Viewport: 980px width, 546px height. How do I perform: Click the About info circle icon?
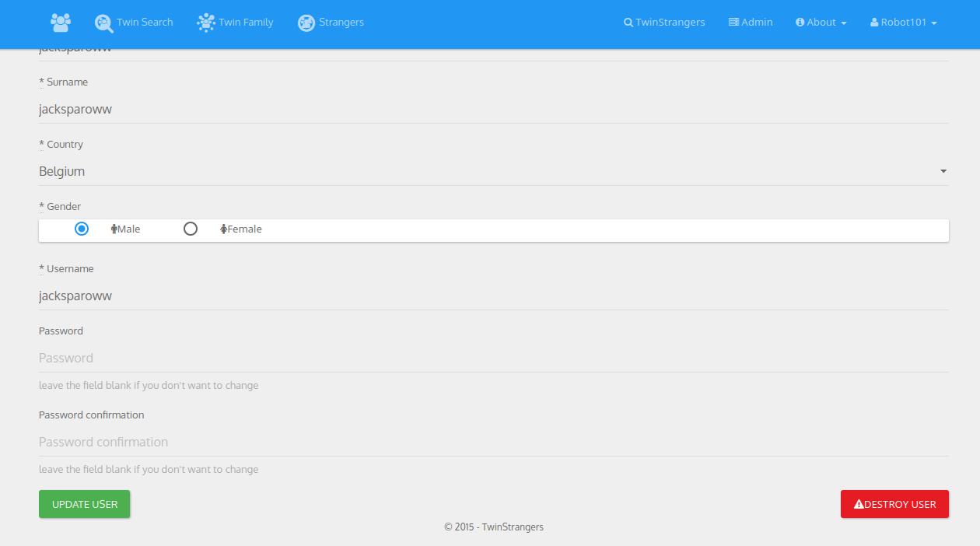pos(800,23)
